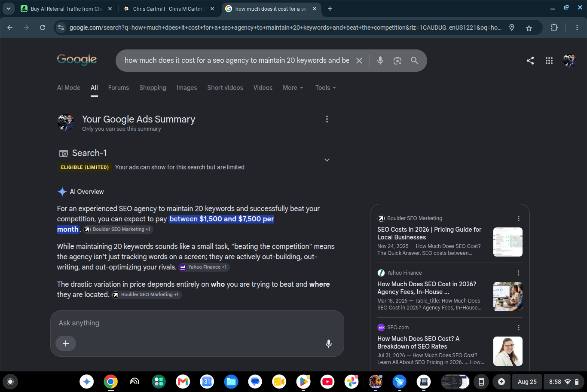Reload the current page
The image size is (587, 392).
(x=43, y=28)
